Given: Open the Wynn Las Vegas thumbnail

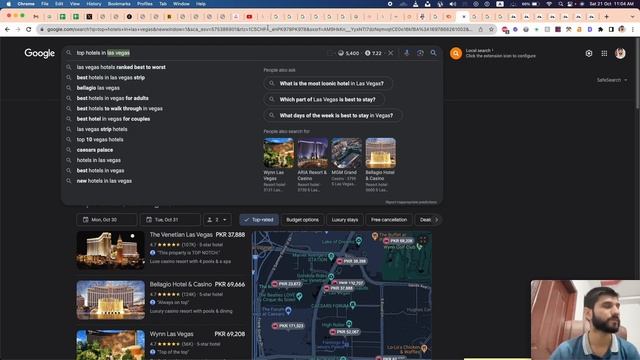Looking at the screenshot, I should coord(278,153).
